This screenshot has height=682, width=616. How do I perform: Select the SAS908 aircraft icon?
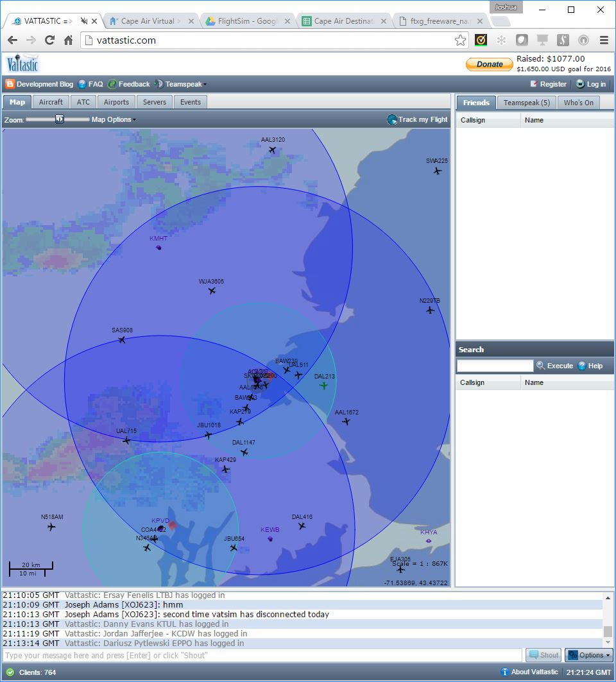pyautogui.click(x=122, y=339)
